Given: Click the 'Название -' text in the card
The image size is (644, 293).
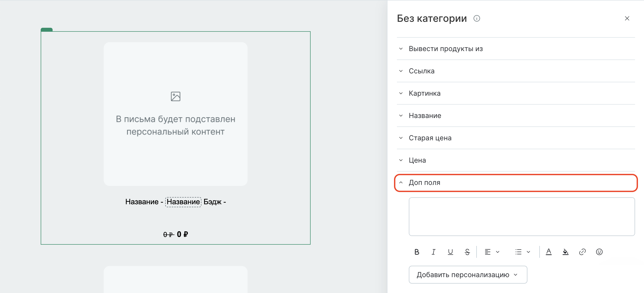Looking at the screenshot, I should [144, 202].
